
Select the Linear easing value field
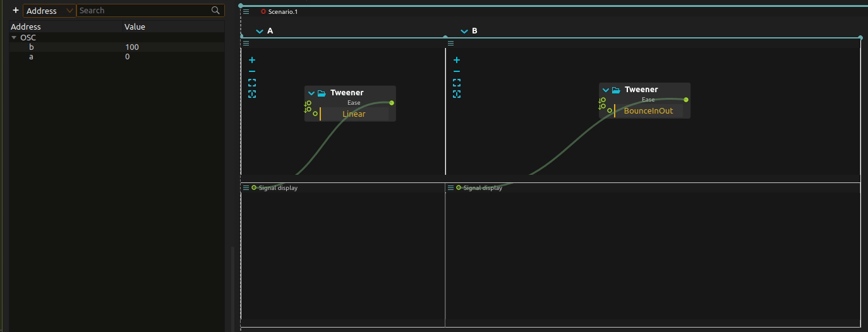point(354,114)
